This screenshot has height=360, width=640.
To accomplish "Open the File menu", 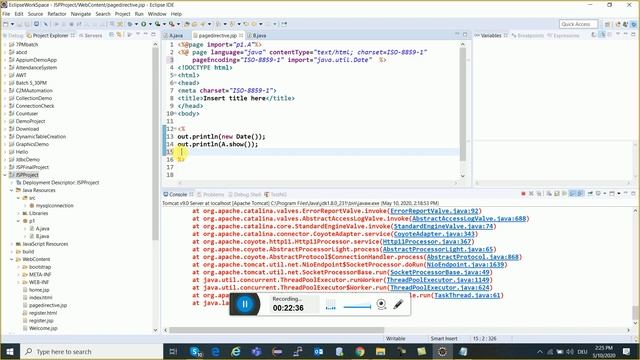I will coord(6,14).
